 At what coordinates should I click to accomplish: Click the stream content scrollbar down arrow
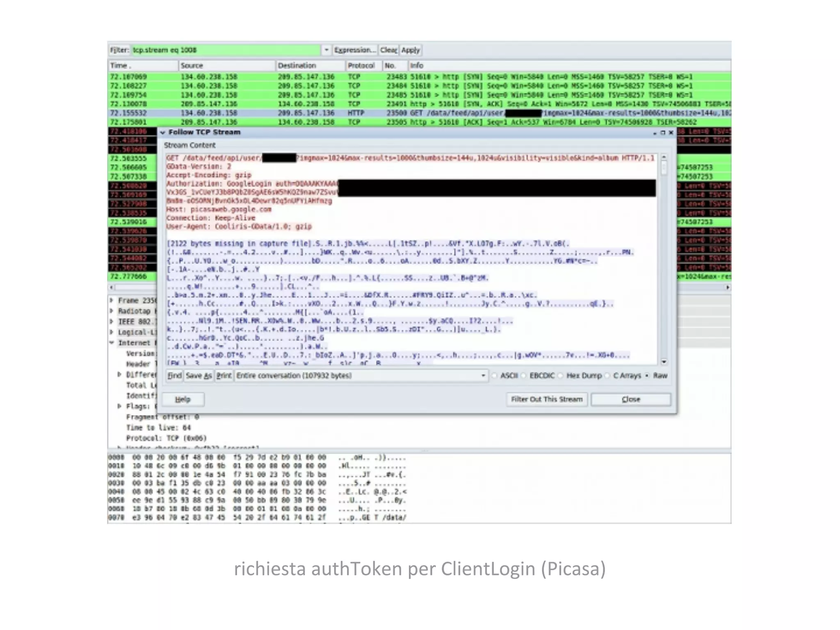664,362
